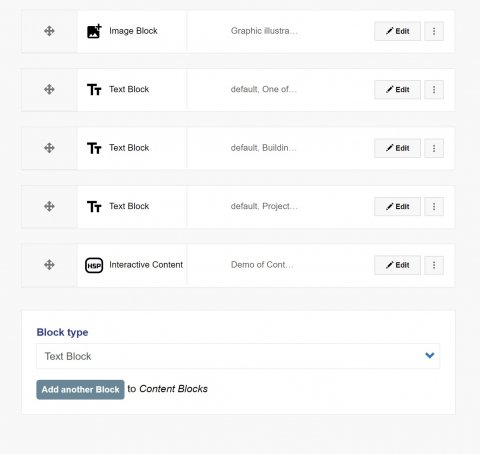Click the Tт icon of 'Project' Text Block
Image resolution: width=480 pixels, height=454 pixels.
click(94, 207)
